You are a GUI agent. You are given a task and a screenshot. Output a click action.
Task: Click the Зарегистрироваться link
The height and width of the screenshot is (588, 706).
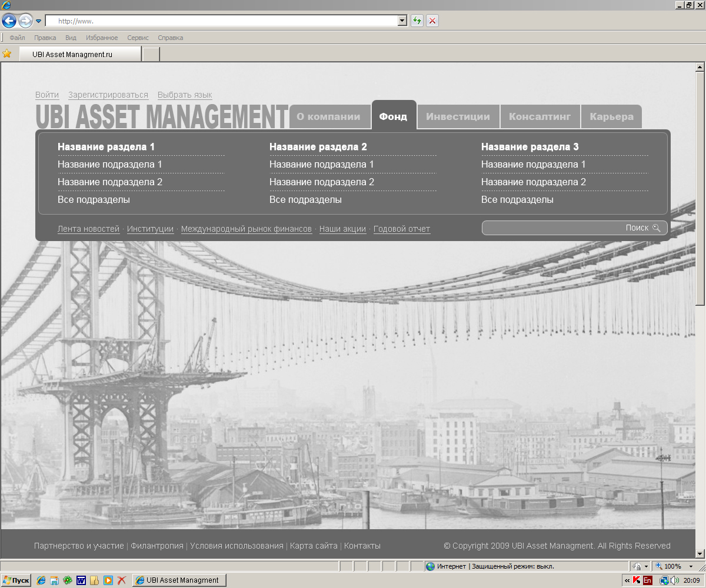click(x=108, y=94)
